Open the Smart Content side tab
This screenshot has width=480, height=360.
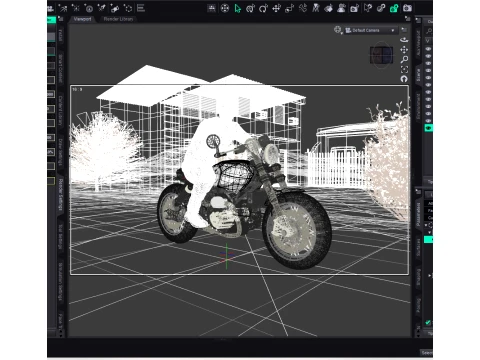tap(60, 69)
